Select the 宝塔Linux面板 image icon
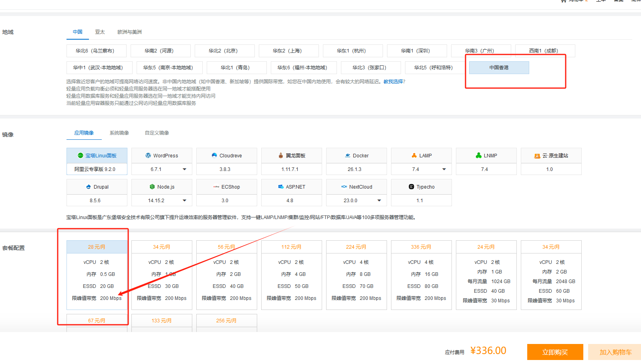 (81, 155)
